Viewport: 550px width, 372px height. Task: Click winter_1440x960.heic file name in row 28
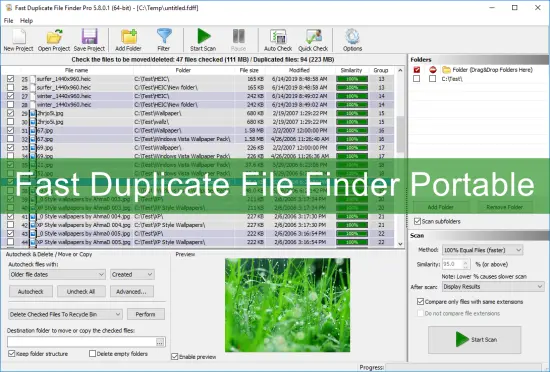point(64,104)
